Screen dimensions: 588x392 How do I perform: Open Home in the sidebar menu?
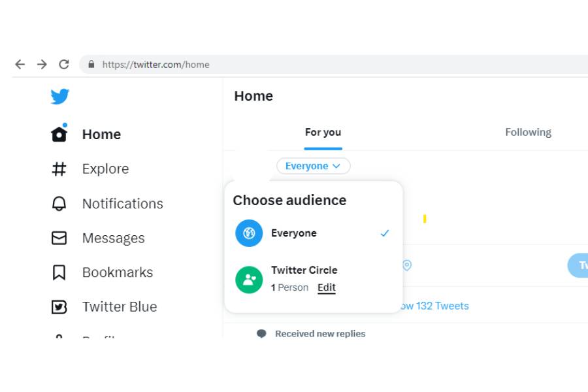point(101,135)
